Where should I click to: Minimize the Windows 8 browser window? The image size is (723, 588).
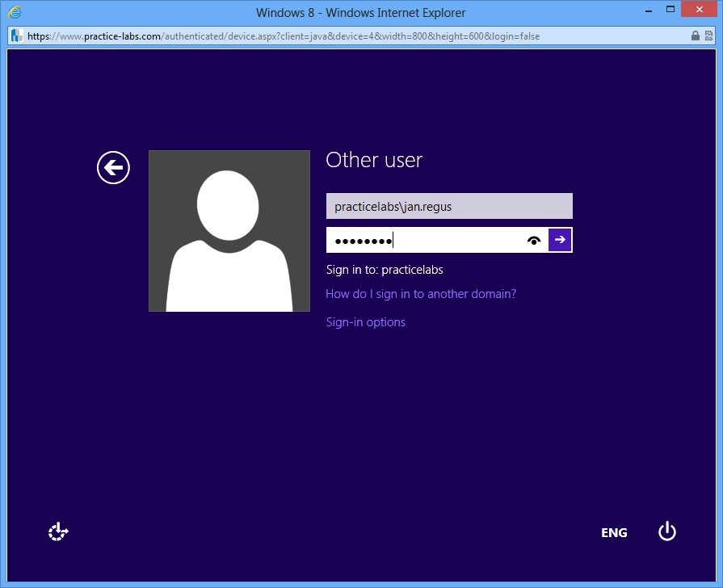point(647,10)
